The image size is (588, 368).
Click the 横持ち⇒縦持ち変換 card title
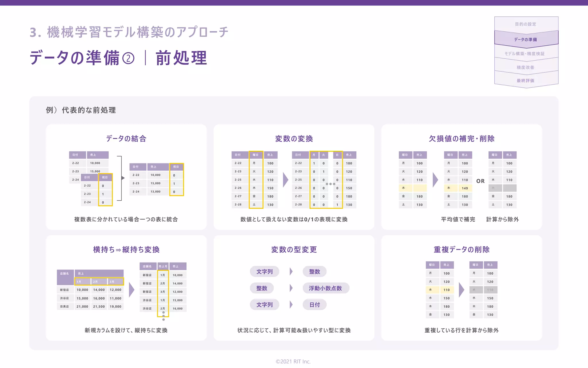[126, 250]
